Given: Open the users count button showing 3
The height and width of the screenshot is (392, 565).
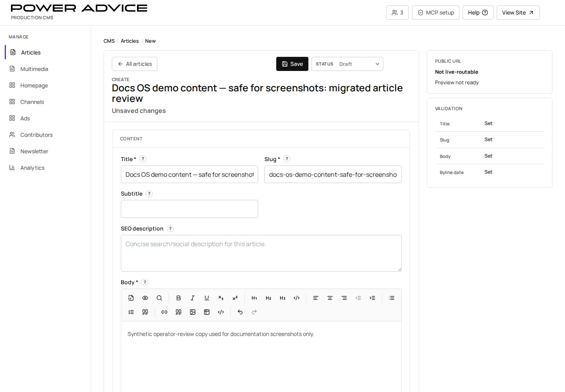Looking at the screenshot, I should coord(397,13).
